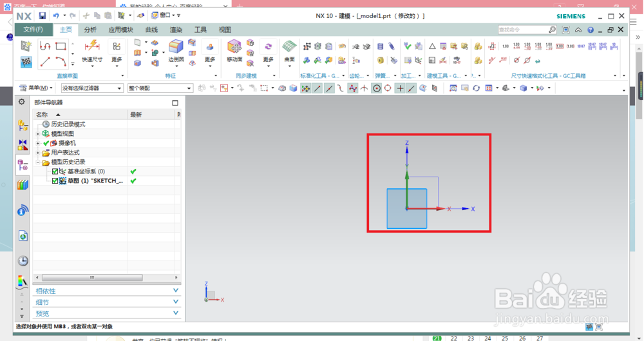Screen dimensions: 644x341
Task: Click the part navigator horizontal scrollbar thumb
Action: pyautogui.click(x=92, y=277)
